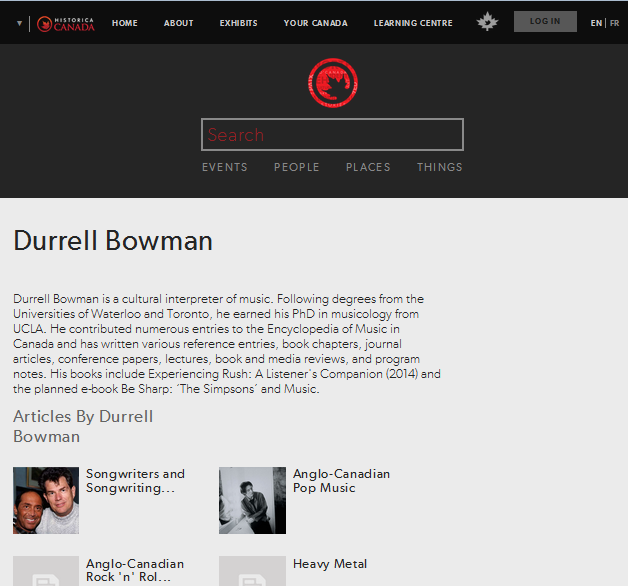Visit the Learning Centre

tap(413, 23)
